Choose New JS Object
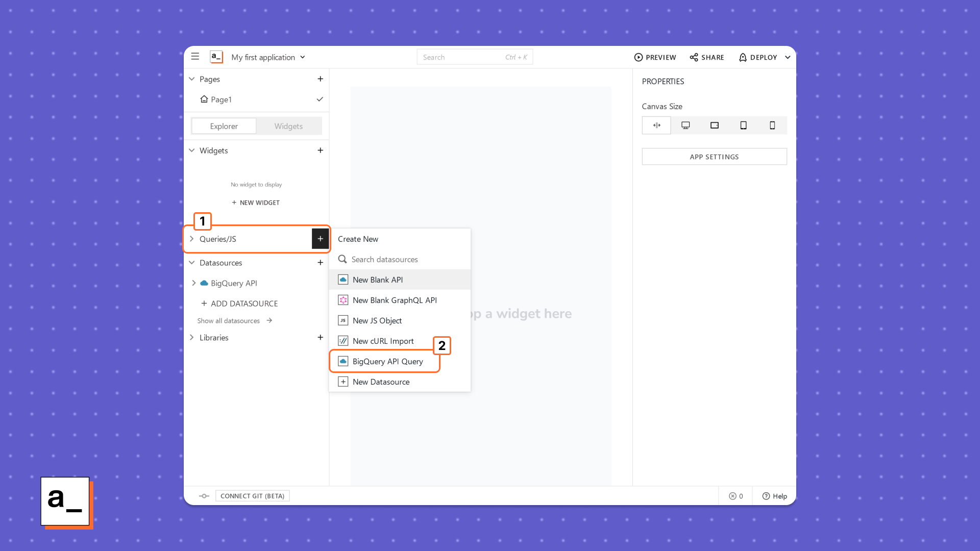 click(400, 320)
